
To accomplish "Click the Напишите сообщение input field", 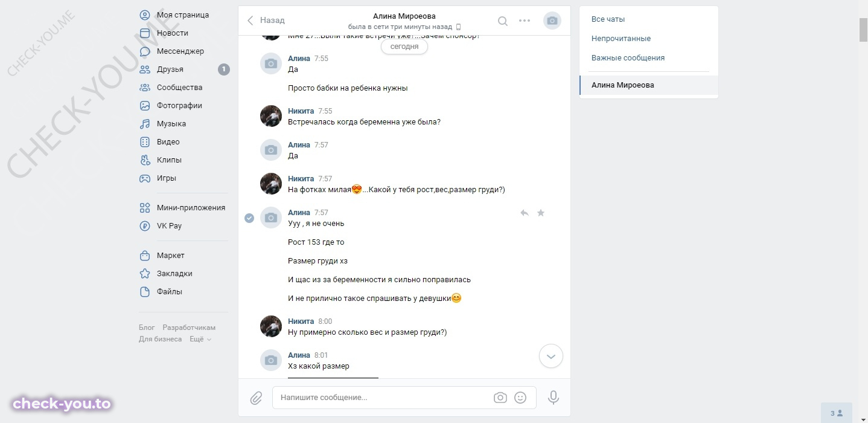I will click(383, 398).
